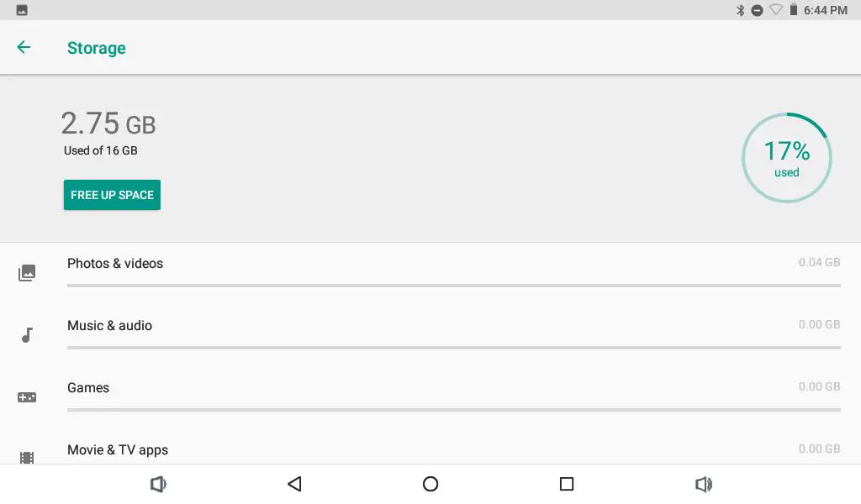
Task: Tap the Photos & videos usage bar
Action: [454, 286]
